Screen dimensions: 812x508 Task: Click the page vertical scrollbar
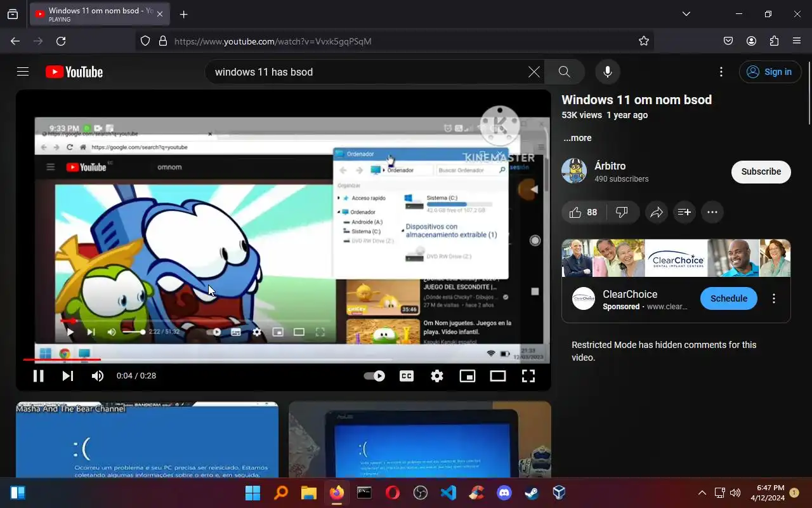click(x=808, y=93)
